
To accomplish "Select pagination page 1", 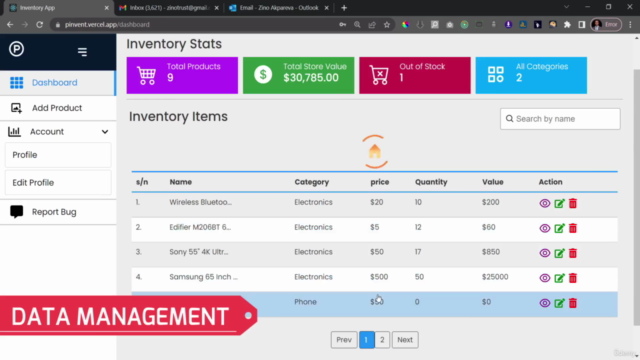I will [x=367, y=340].
